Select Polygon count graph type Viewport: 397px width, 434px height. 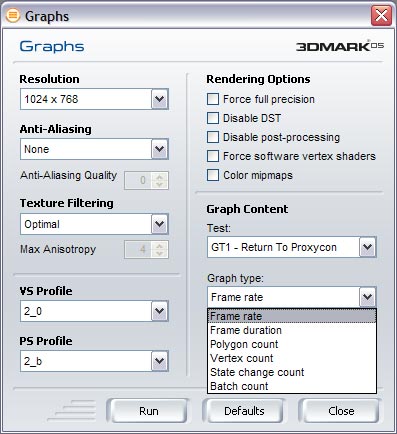coord(292,344)
